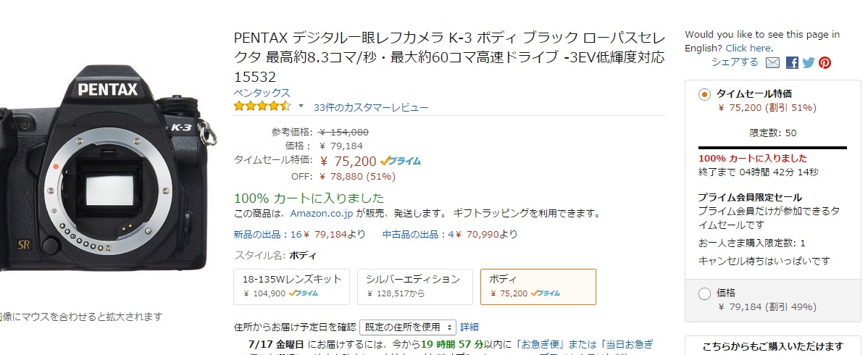This screenshot has width=868, height=355.
Task: Click the Prime badge beside ¥75,200 price
Action: click(400, 161)
